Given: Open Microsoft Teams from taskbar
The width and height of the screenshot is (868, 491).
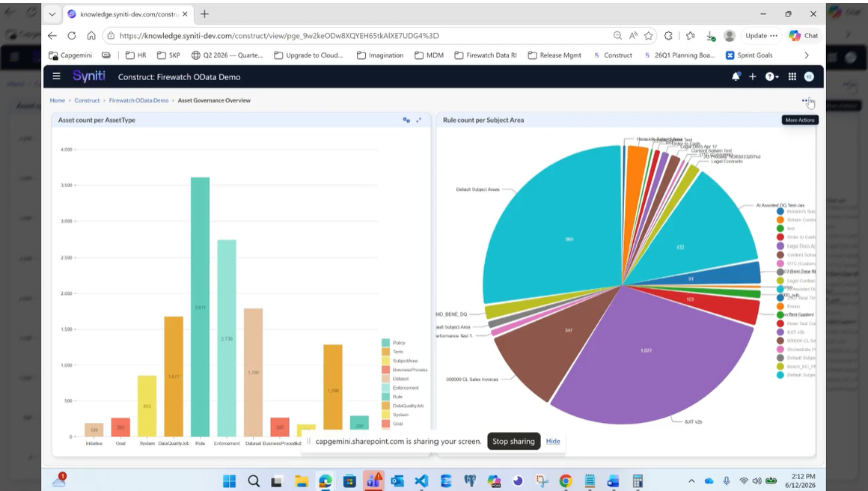Looking at the screenshot, I should [x=373, y=481].
